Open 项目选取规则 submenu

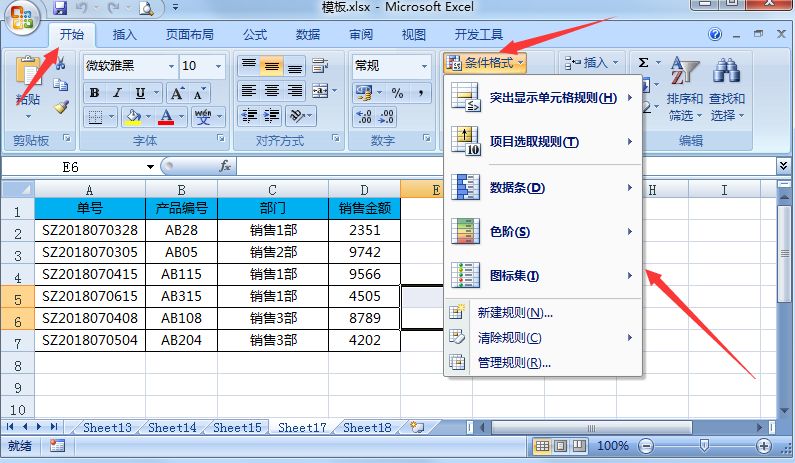543,142
